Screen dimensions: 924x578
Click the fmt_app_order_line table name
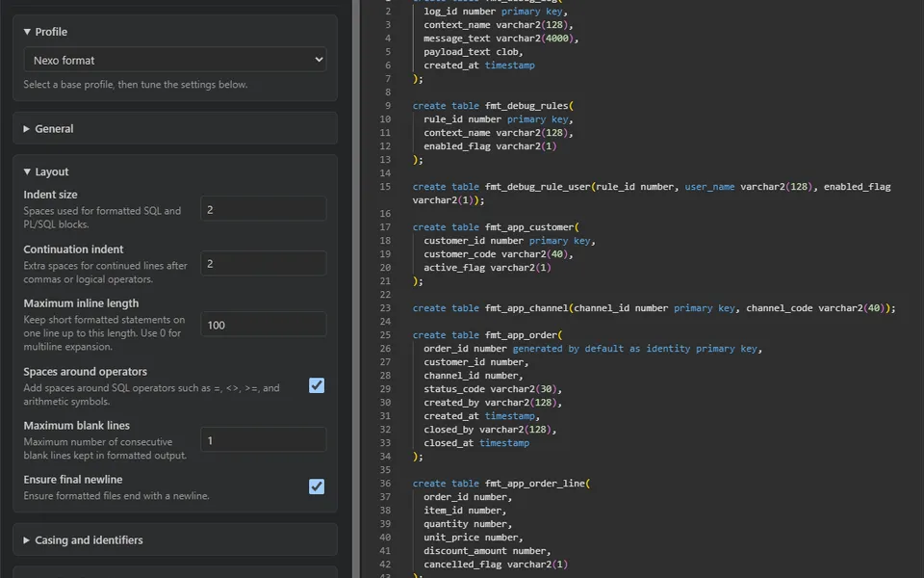pos(534,483)
